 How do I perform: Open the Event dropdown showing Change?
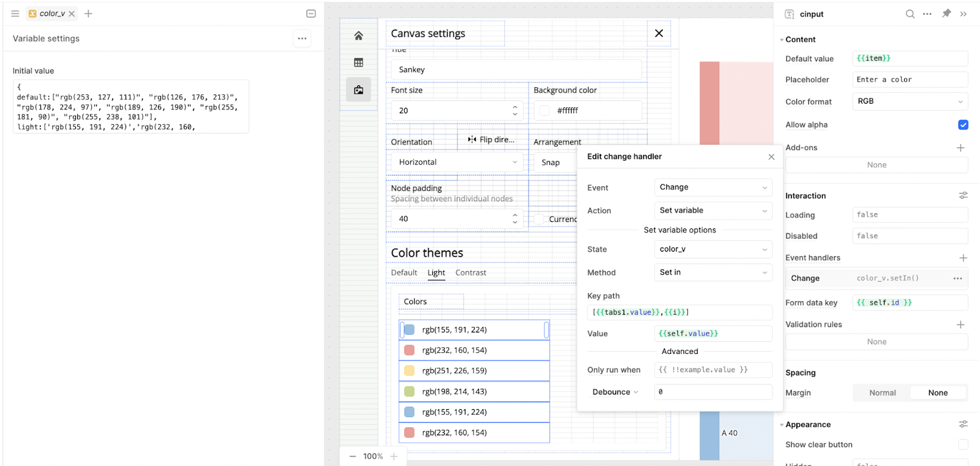pyautogui.click(x=713, y=187)
